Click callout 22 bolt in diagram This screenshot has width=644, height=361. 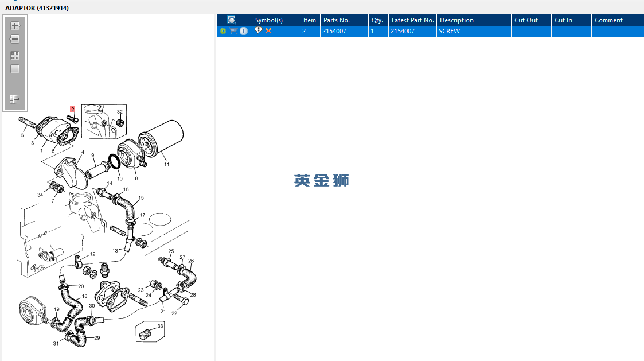click(174, 313)
